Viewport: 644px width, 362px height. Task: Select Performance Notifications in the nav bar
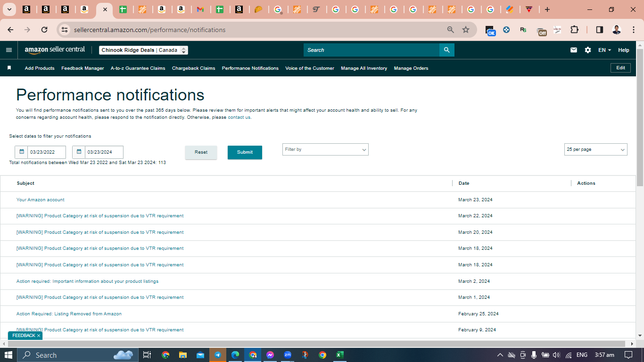[250, 68]
